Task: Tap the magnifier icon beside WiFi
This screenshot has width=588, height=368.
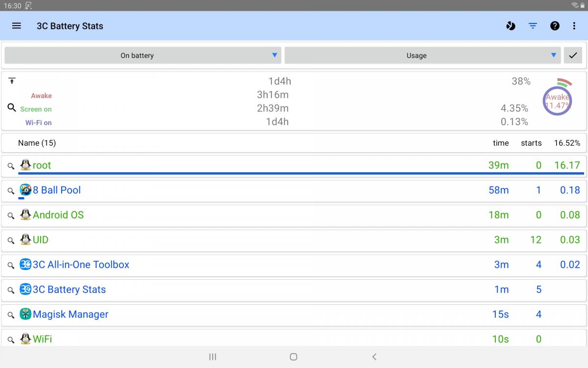Action: (x=11, y=340)
